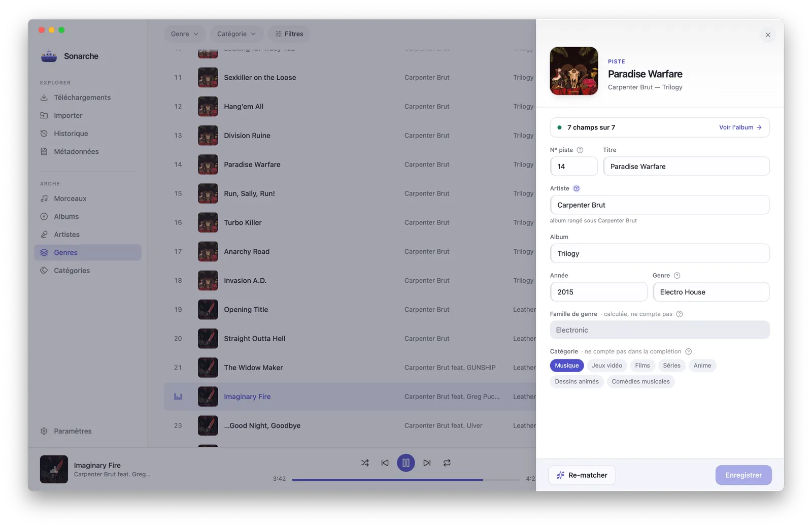Toggle shuffle playback
This screenshot has height=528, width=812.
click(365, 463)
